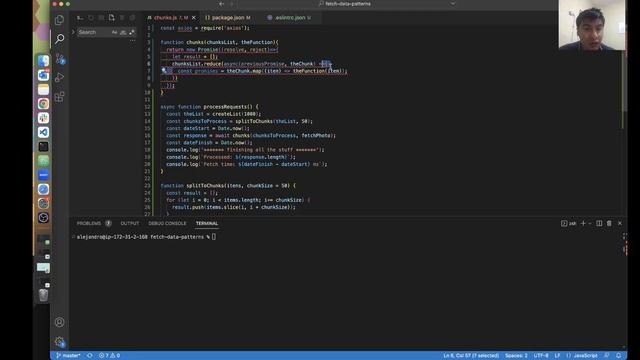Open the Debug Console panel tab
The height and width of the screenshot is (360, 640).
point(167,223)
